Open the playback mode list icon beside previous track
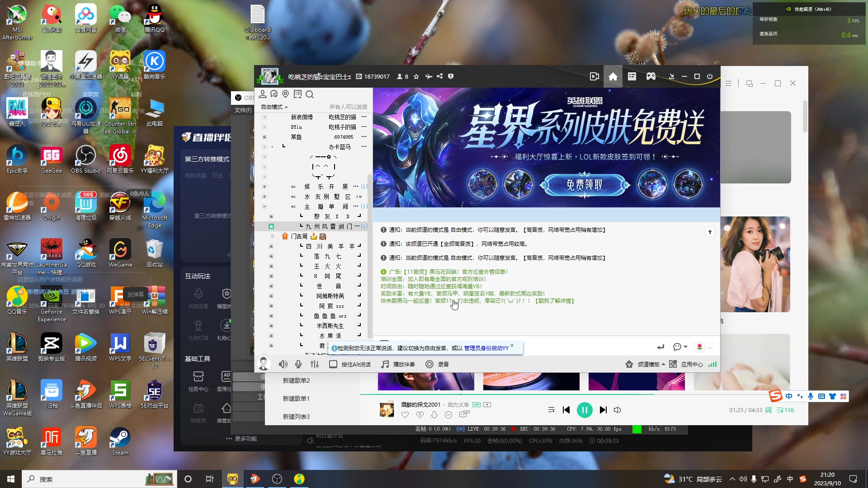Image resolution: width=868 pixels, height=488 pixels. click(x=551, y=410)
